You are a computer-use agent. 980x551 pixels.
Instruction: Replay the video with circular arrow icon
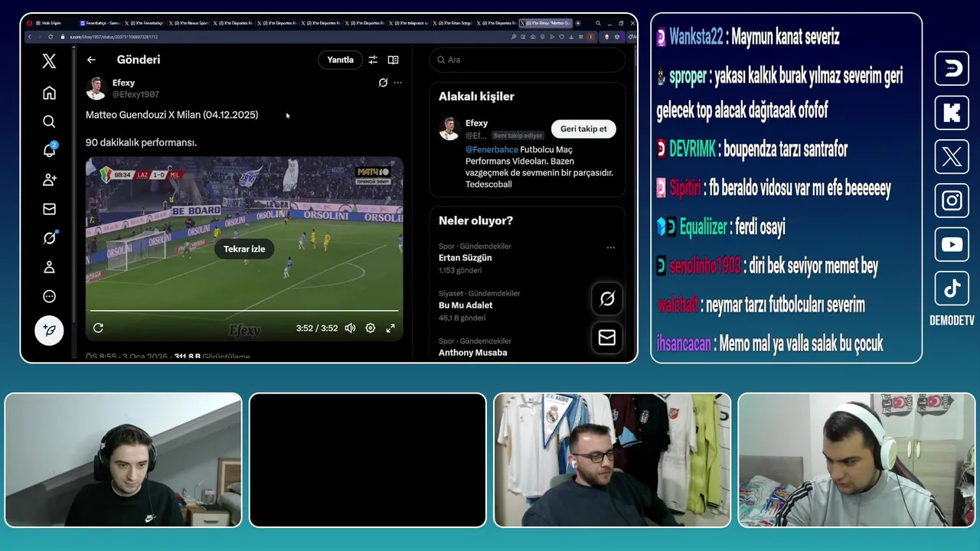pyautogui.click(x=98, y=328)
